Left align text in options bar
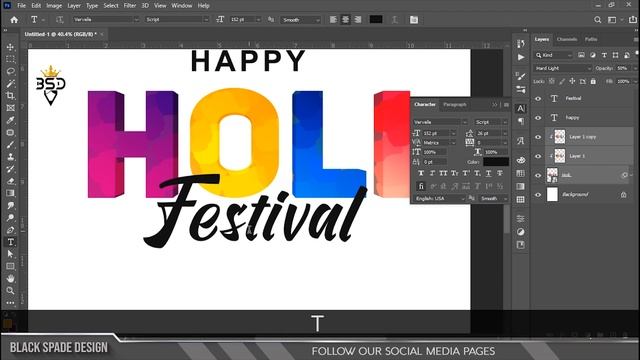This screenshot has height=360, width=640. pos(333,20)
